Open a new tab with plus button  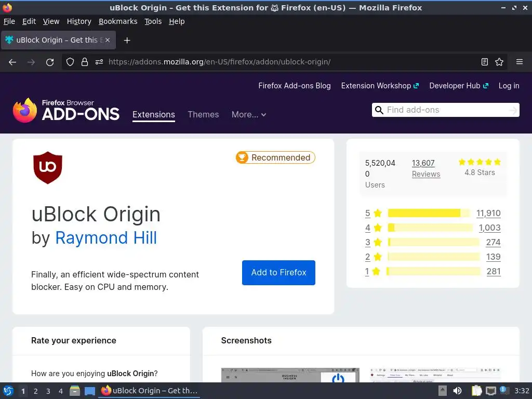[127, 41]
